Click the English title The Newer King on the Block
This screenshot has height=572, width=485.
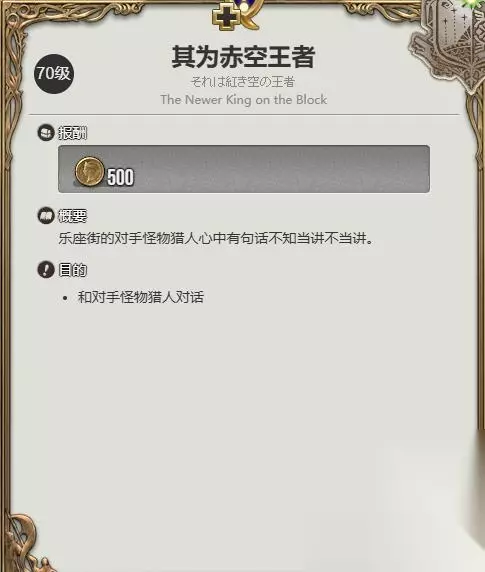click(x=244, y=100)
